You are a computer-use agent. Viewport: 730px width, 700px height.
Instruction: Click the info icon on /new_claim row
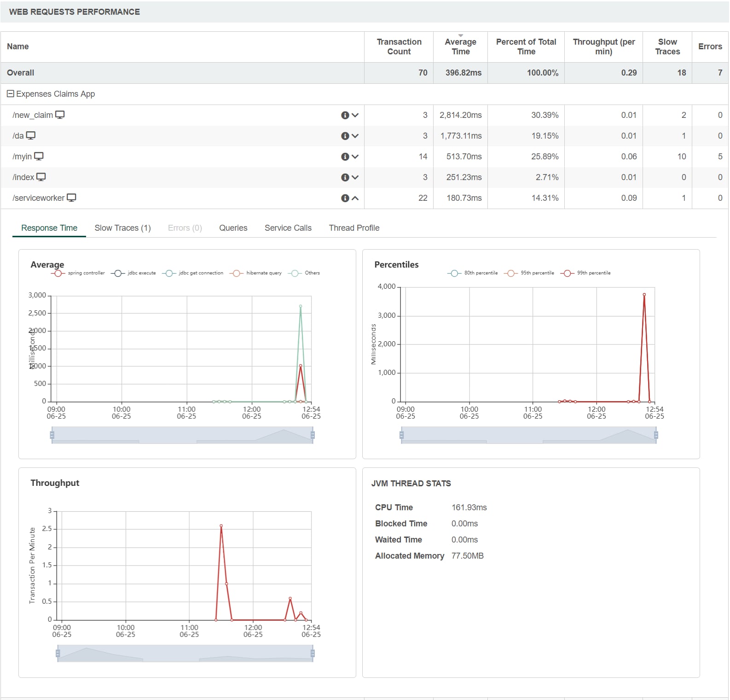345,115
